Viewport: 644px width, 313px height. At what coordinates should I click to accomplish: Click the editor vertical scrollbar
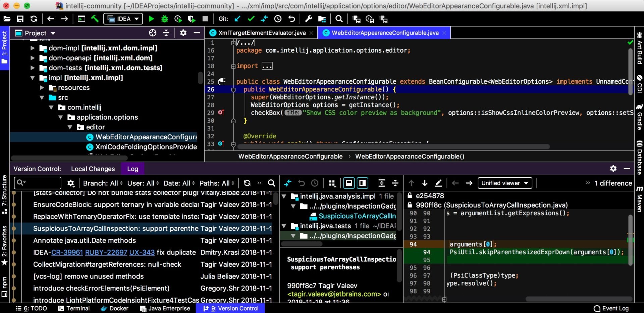click(630, 72)
